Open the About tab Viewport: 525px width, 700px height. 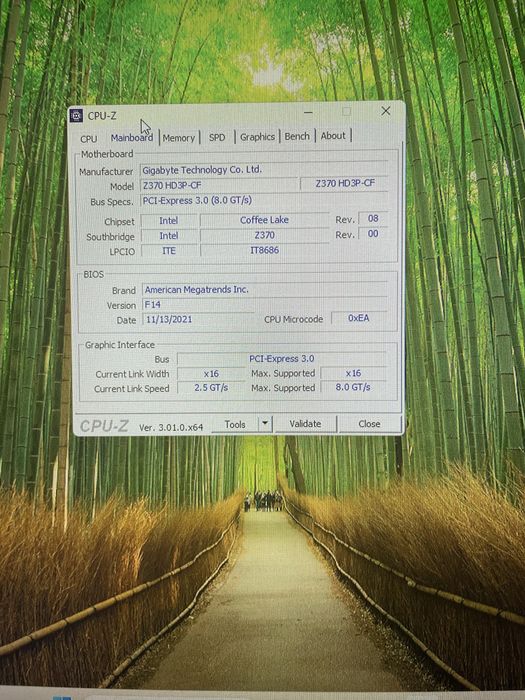coord(333,136)
